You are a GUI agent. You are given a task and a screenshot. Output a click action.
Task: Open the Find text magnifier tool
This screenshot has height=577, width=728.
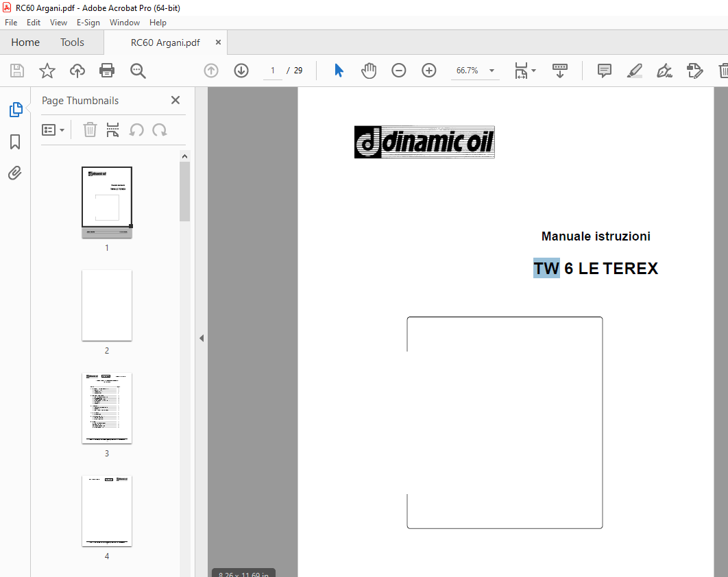coord(138,71)
